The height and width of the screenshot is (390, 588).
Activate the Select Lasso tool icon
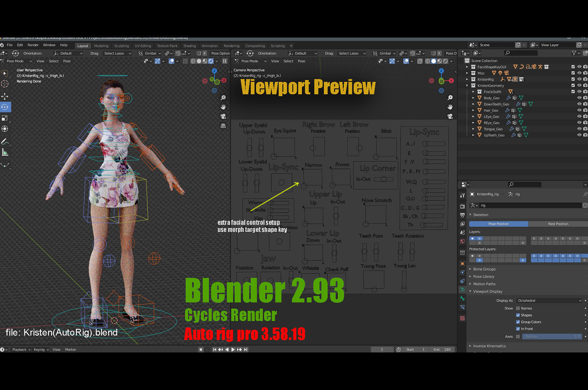(x=5, y=73)
